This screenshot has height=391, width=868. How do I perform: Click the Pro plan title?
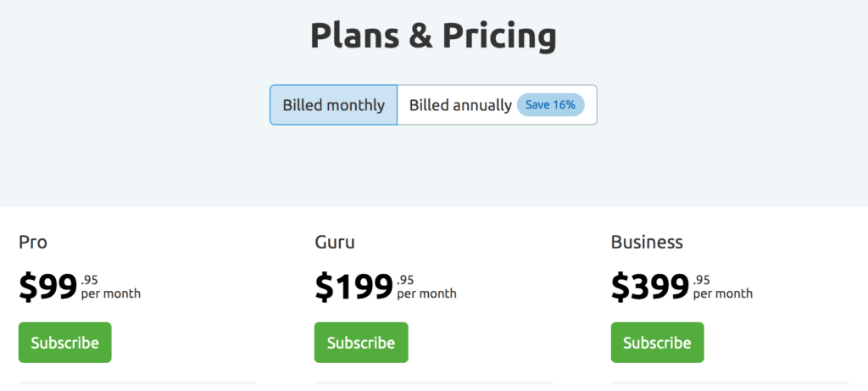click(x=33, y=243)
